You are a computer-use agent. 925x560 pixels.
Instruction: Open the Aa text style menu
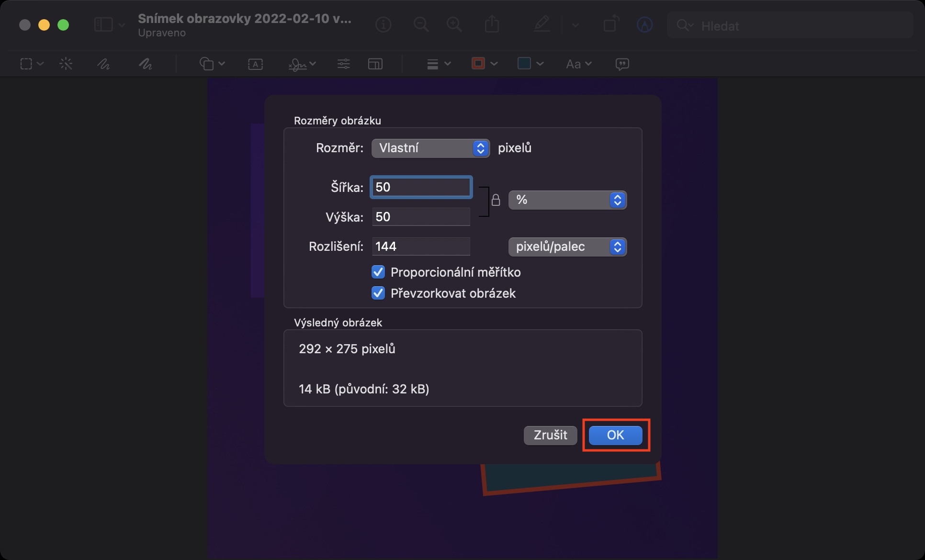click(578, 64)
